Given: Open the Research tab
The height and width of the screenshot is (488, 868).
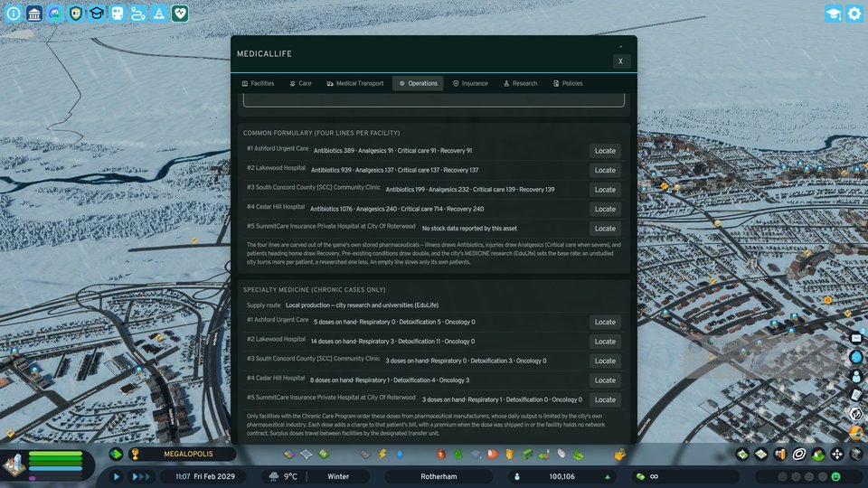Looking at the screenshot, I should coord(521,83).
